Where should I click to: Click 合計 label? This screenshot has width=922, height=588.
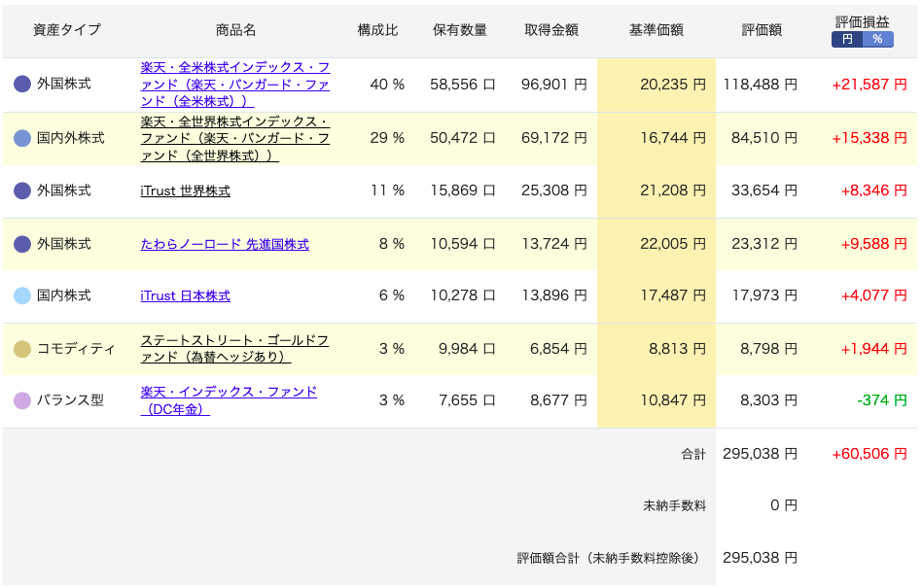(693, 454)
